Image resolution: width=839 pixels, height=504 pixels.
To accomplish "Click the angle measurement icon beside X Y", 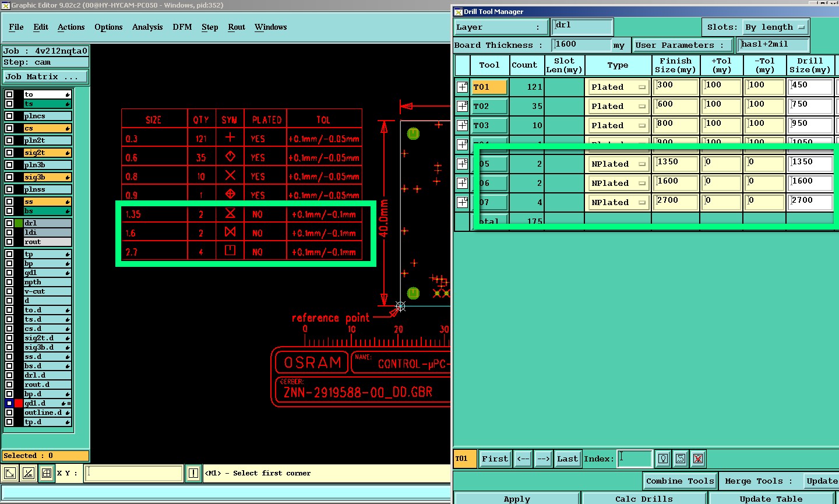I will (x=28, y=473).
